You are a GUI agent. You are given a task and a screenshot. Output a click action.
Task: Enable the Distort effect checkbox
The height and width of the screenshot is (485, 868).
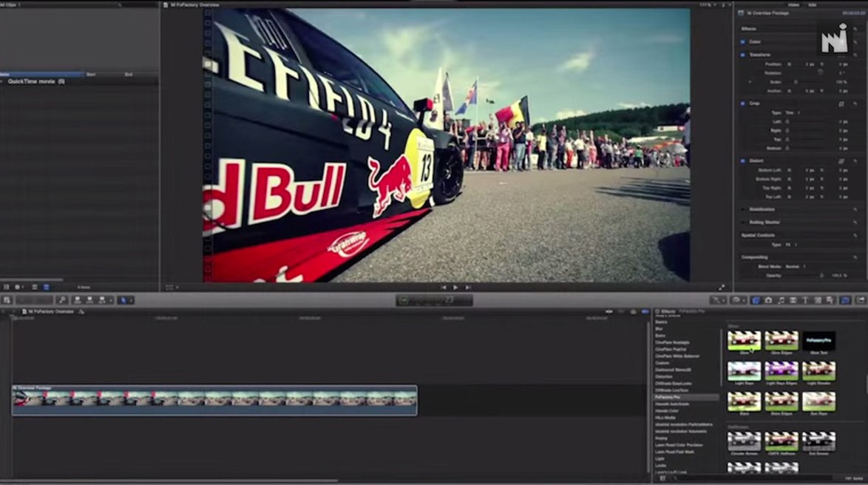pos(742,161)
